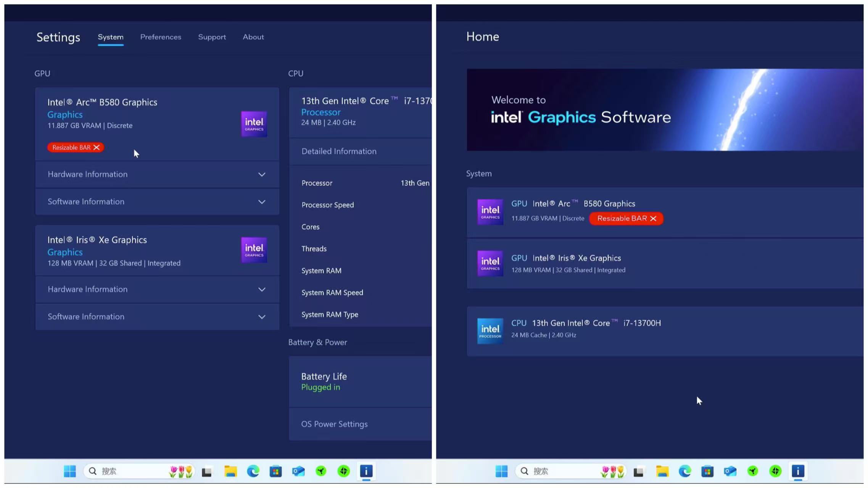Open the System tab in Settings
The width and height of the screenshot is (868, 488).
click(110, 37)
